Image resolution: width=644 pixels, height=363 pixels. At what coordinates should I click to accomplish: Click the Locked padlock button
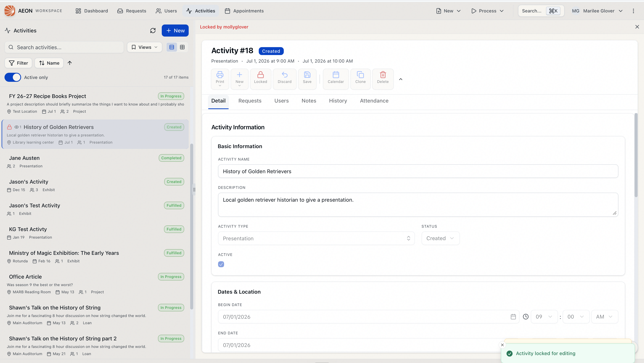pos(260,79)
